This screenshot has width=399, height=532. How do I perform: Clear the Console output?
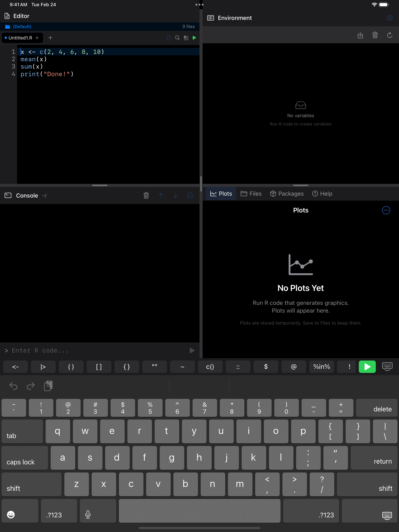click(146, 195)
